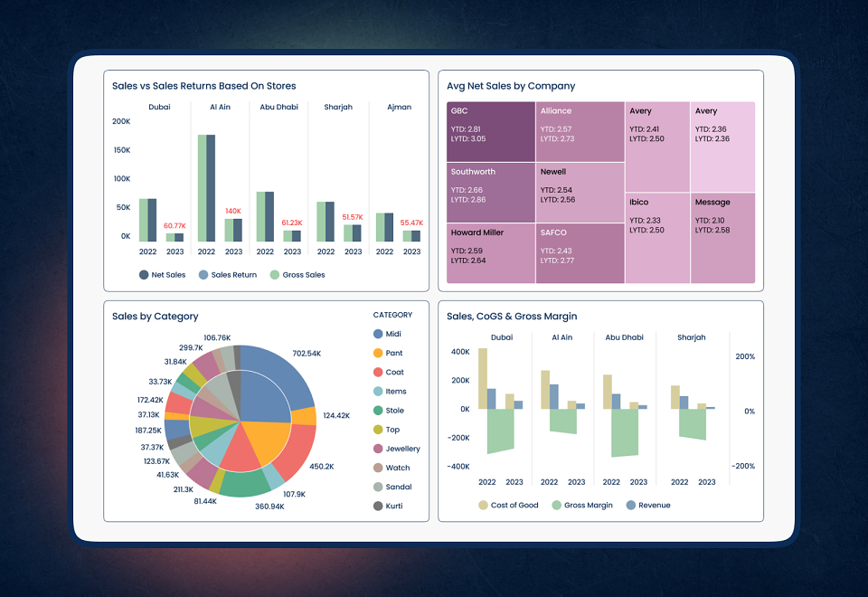Viewport: 868px width, 597px height.
Task: Toggle the Sales Return legend marker
Action: [203, 275]
